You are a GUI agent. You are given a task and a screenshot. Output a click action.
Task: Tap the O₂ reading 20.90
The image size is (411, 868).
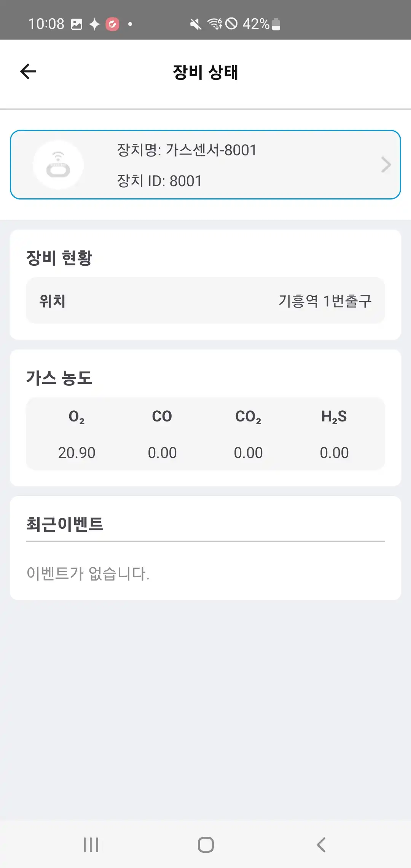76,453
